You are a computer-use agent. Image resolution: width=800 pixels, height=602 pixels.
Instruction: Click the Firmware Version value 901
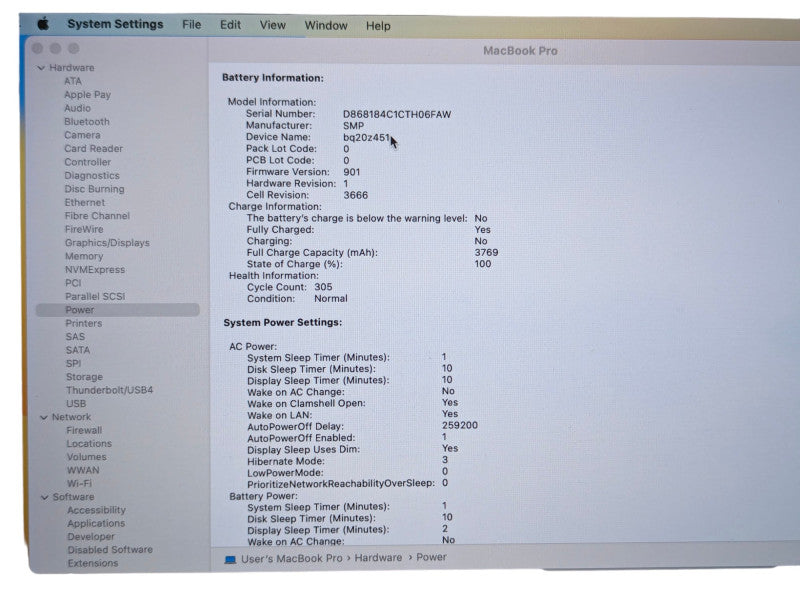tap(352, 172)
